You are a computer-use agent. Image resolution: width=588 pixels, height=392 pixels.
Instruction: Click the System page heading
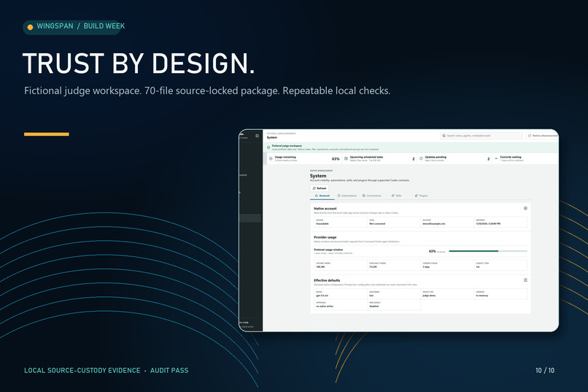318,176
